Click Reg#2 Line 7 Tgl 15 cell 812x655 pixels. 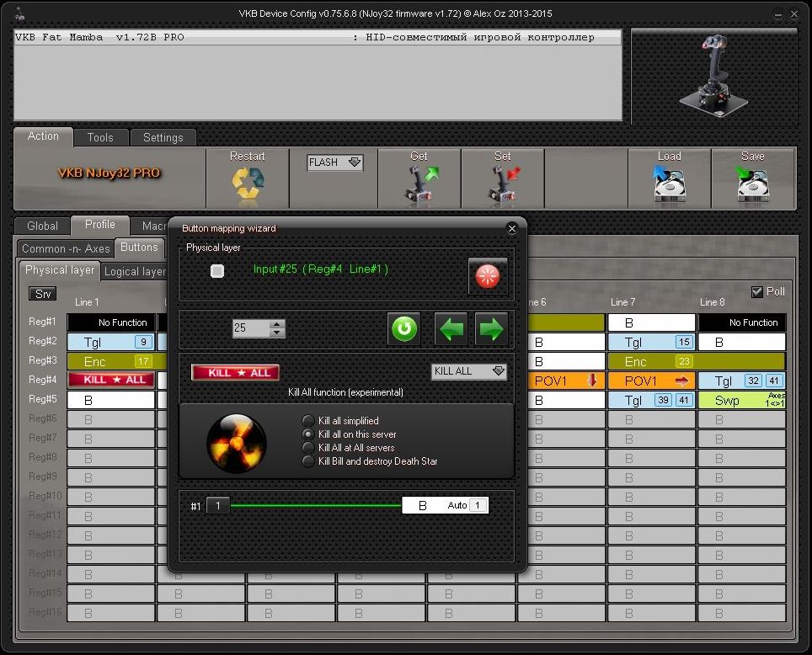coord(651,343)
